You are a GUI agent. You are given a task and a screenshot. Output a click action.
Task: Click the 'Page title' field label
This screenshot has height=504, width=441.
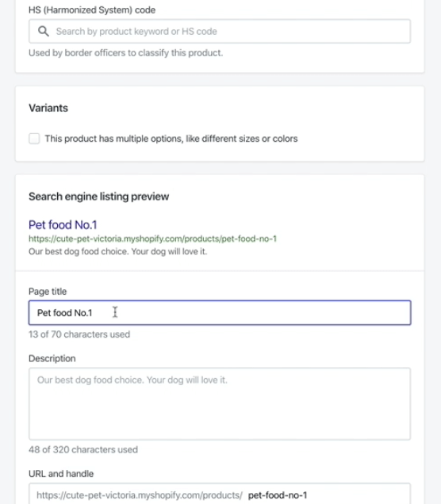pos(48,291)
